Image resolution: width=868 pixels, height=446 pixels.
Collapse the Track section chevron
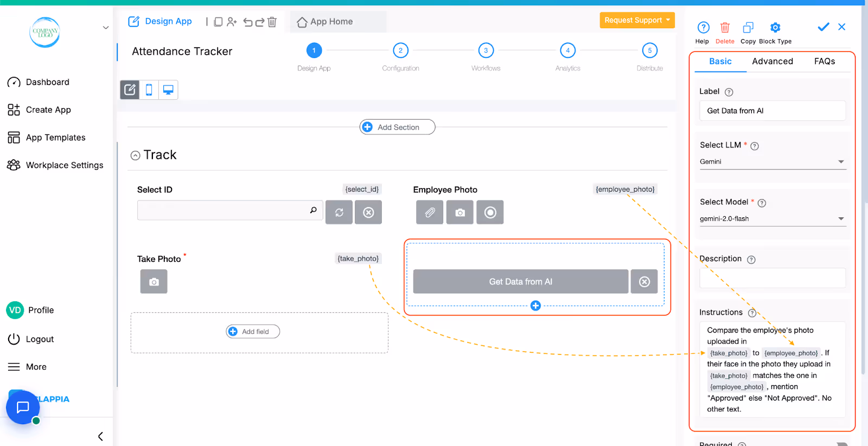pos(135,156)
